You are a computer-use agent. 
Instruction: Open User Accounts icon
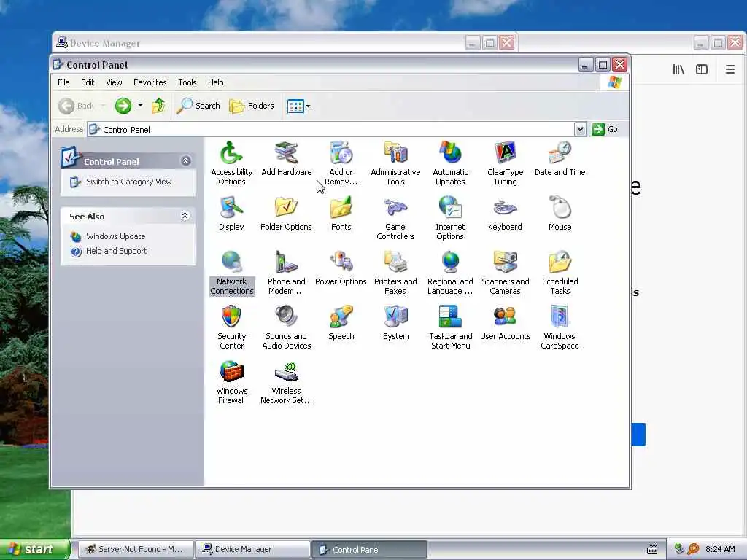(505, 323)
